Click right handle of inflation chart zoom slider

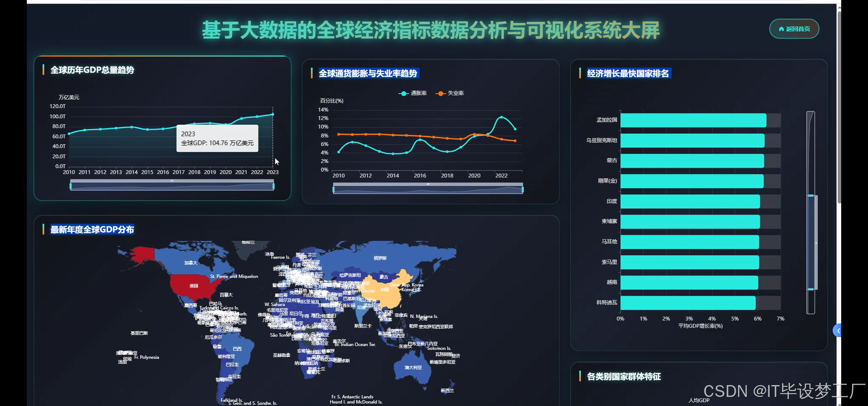pos(523,189)
